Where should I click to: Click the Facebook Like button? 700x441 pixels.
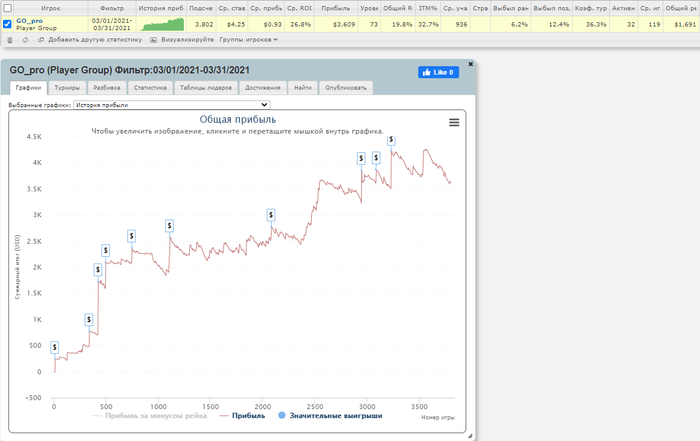click(438, 72)
